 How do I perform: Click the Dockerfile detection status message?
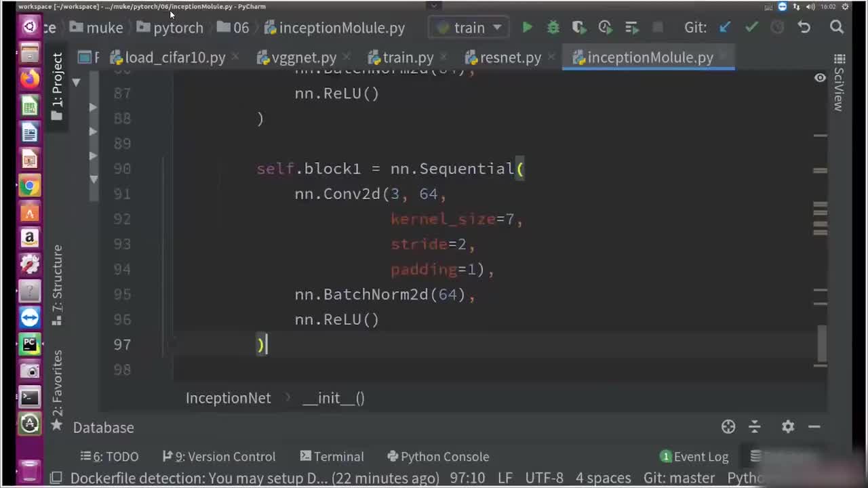pyautogui.click(x=254, y=478)
